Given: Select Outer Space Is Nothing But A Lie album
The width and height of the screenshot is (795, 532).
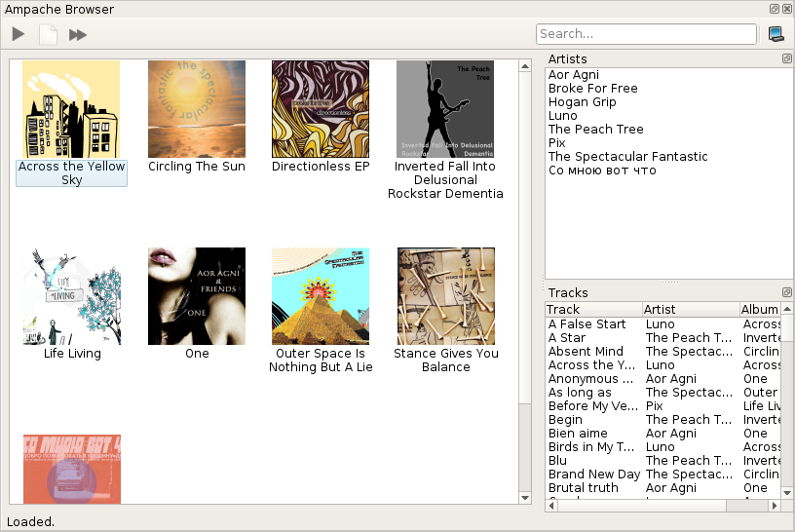Looking at the screenshot, I should pyautogui.click(x=321, y=311).
